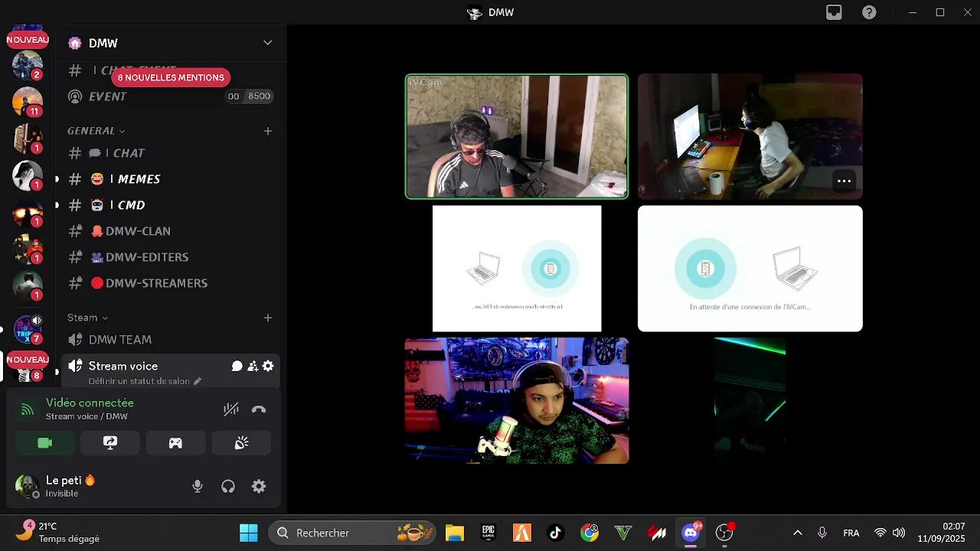The width and height of the screenshot is (980, 551).
Task: Focus the iVCam highlighted video tile
Action: (517, 136)
